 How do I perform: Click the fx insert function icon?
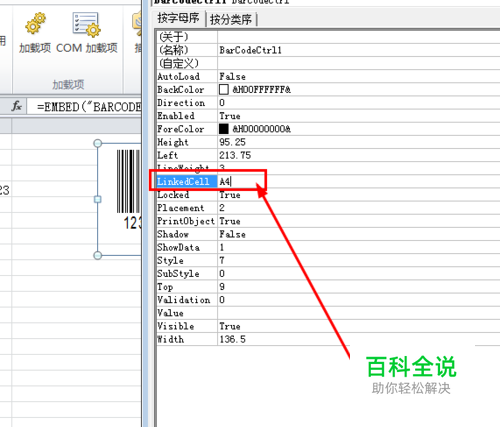[16, 106]
